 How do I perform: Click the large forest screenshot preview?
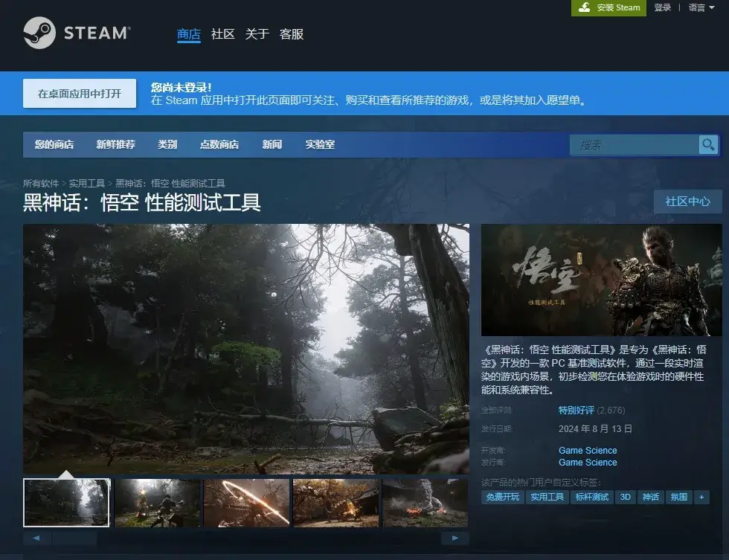246,349
